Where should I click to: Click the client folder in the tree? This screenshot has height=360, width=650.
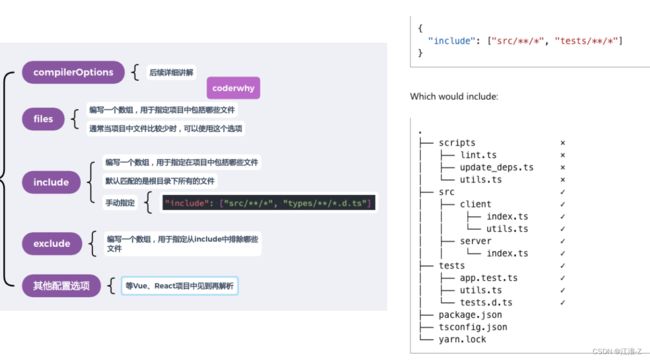(x=475, y=204)
